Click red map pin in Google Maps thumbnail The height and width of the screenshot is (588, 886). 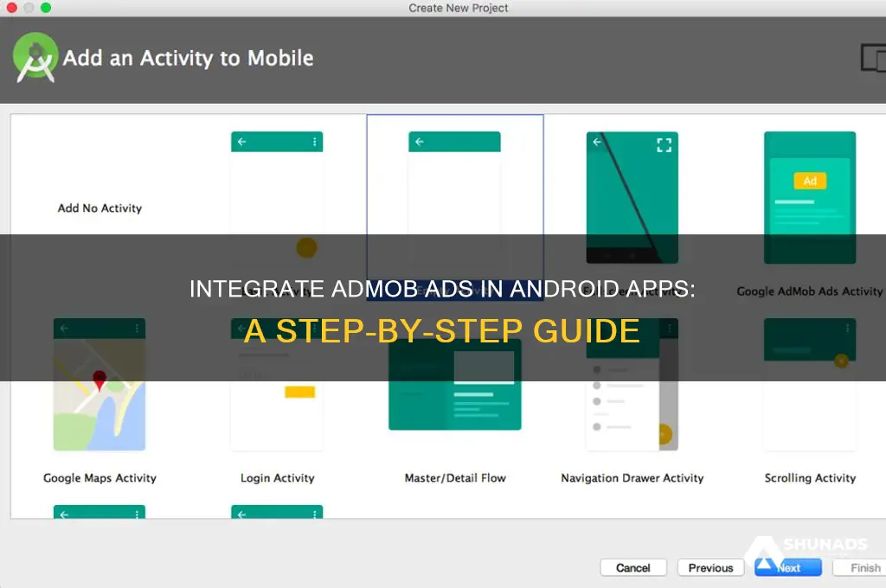click(x=100, y=380)
